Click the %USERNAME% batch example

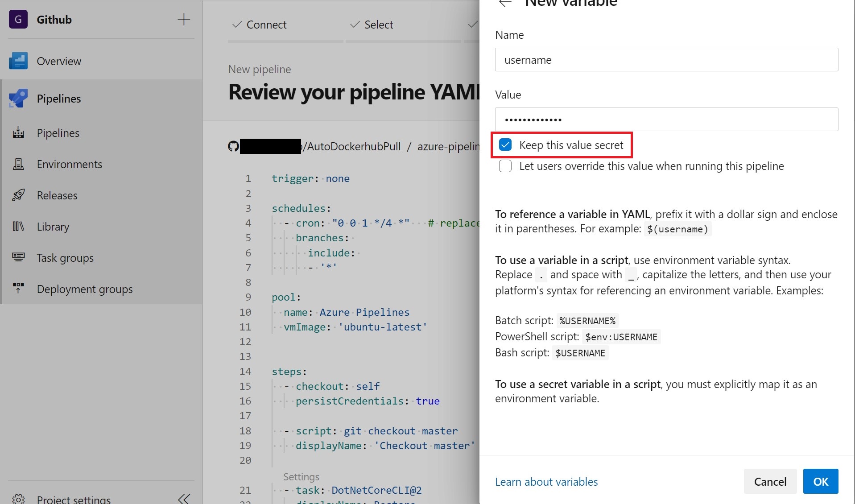pyautogui.click(x=587, y=321)
